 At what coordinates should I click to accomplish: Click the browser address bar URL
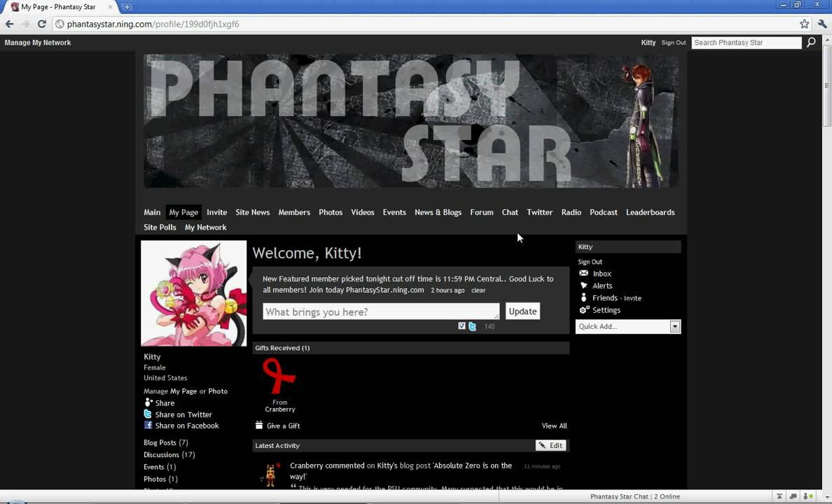[153, 24]
